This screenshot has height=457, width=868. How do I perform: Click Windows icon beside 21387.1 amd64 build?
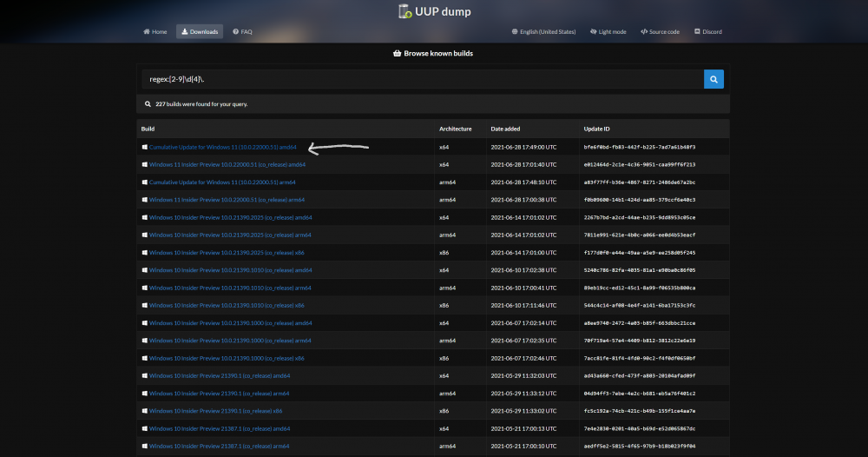click(144, 428)
